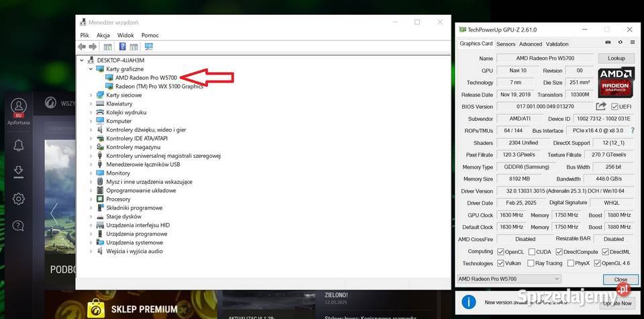Screen dimensions: 644x319
Task: Expand the Kolejki wydruku node
Action: click(91, 112)
